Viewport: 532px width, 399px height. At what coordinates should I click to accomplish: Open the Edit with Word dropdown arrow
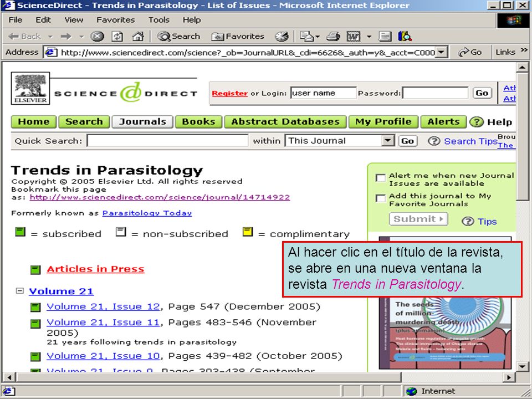coord(369,37)
